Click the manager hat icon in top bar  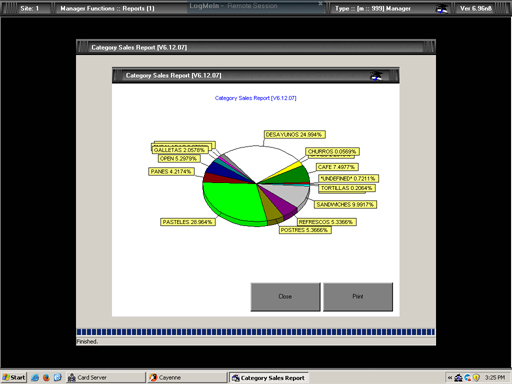[x=442, y=9]
